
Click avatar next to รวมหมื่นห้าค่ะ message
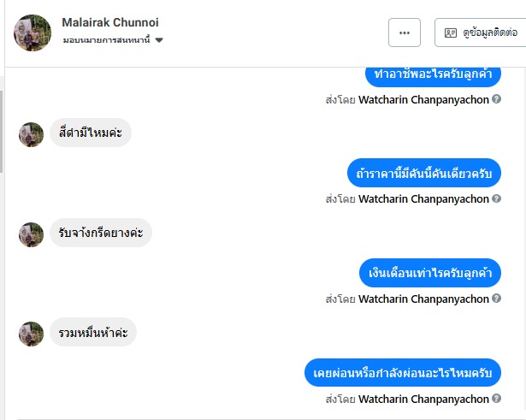pos(32,334)
